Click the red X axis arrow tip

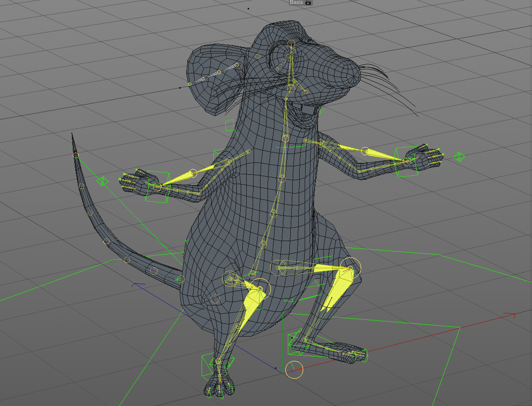(513, 315)
